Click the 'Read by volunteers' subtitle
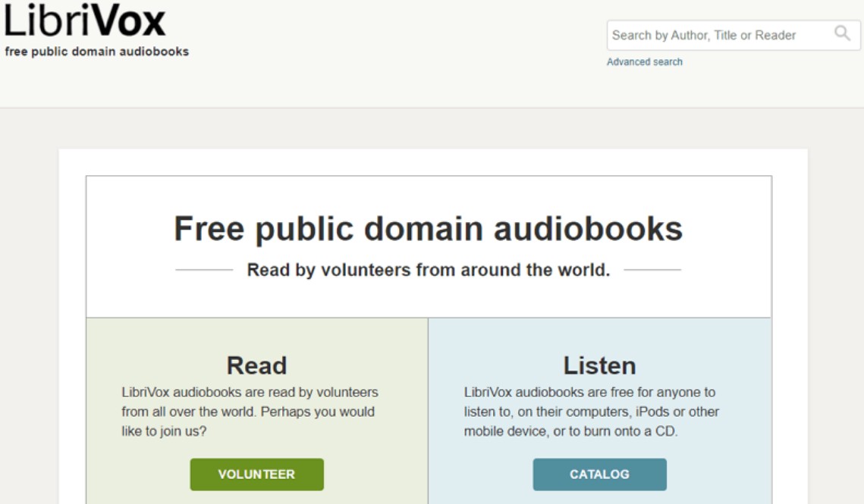 pos(427,268)
